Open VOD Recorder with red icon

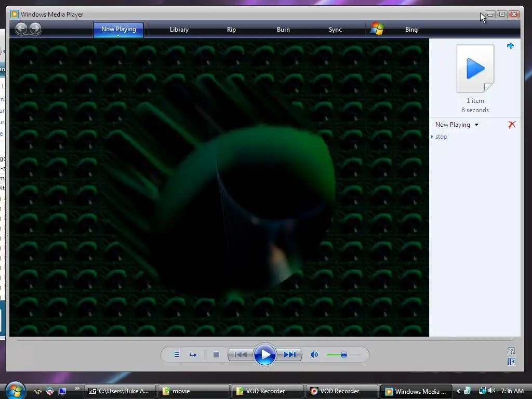click(x=342, y=391)
